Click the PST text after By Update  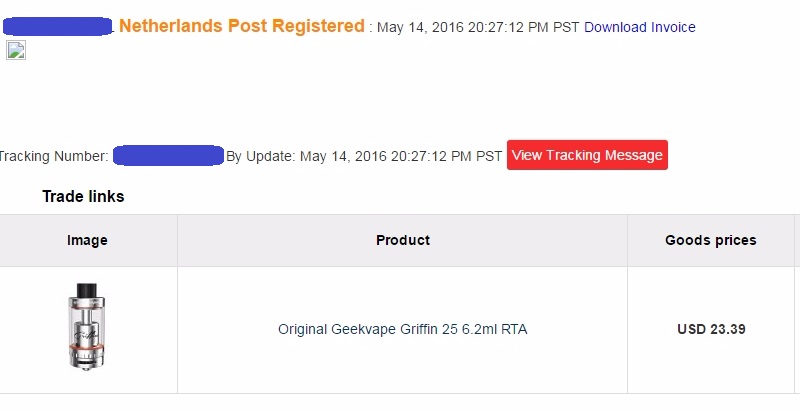(489, 156)
